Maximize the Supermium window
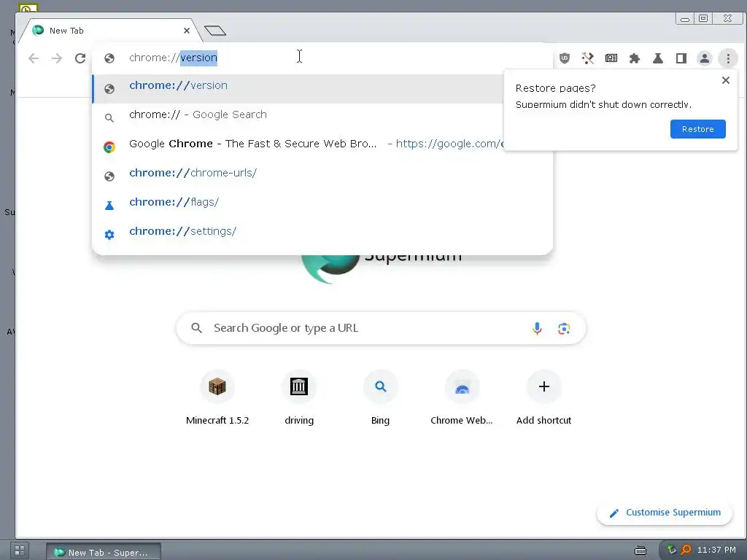The image size is (747, 560). click(x=703, y=18)
